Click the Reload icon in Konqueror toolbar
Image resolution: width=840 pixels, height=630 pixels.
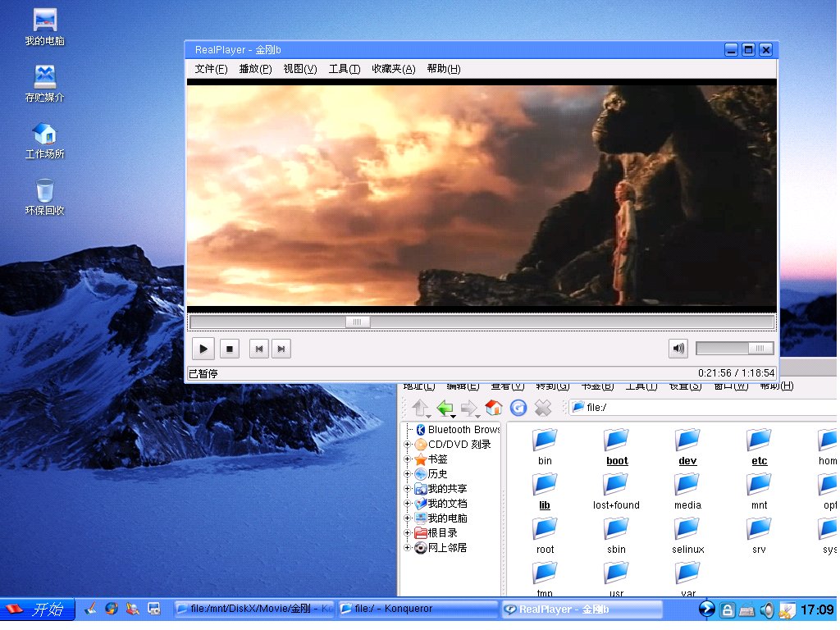tap(518, 409)
